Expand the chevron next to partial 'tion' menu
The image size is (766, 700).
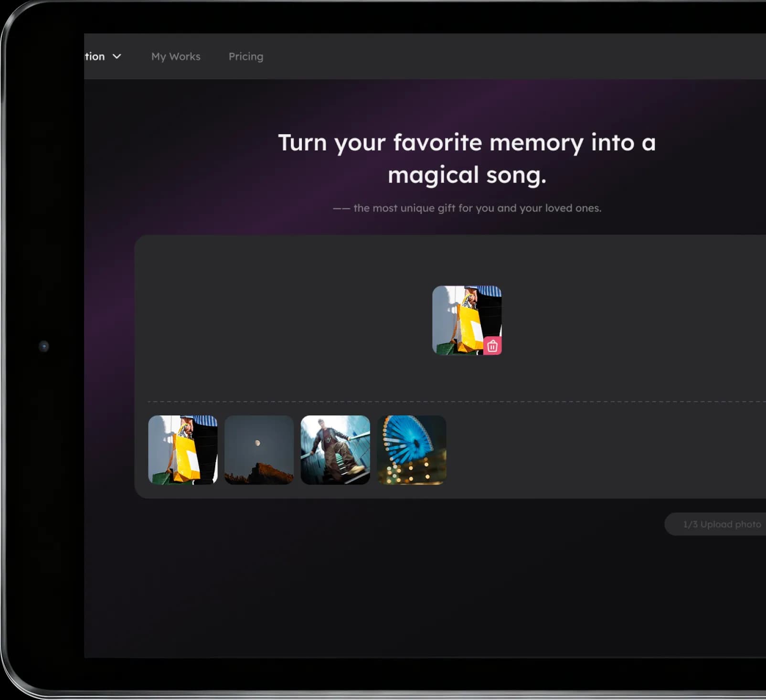pos(117,56)
